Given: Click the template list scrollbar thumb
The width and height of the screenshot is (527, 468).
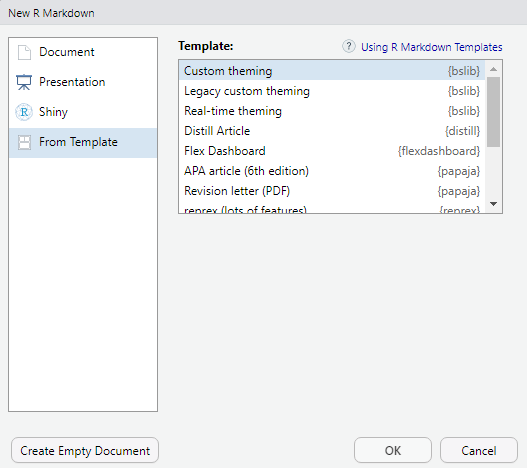Looking at the screenshot, I should pyautogui.click(x=493, y=112).
